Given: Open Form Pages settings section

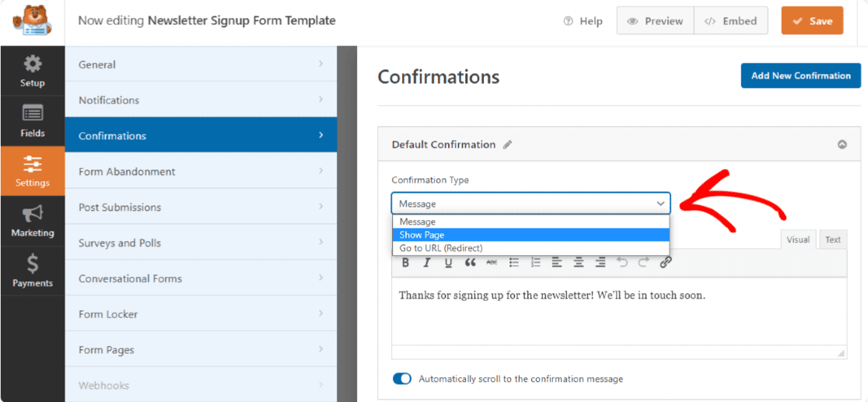Looking at the screenshot, I should tap(201, 349).
